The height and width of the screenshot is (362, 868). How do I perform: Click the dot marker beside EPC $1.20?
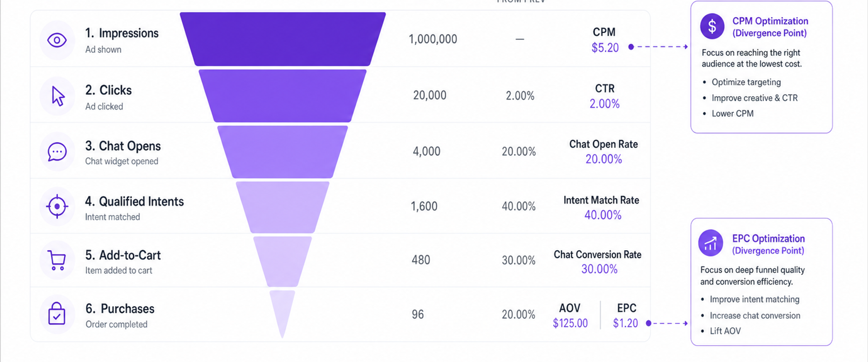coord(648,323)
